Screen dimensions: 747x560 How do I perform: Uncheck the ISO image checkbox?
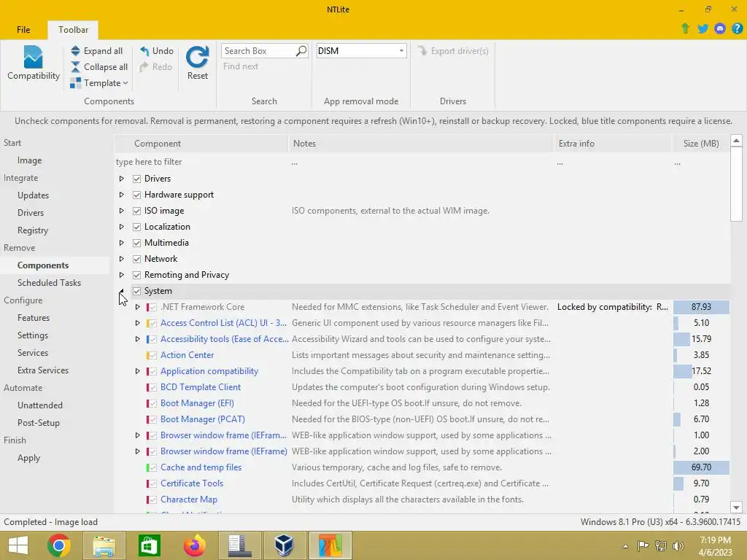[136, 211]
